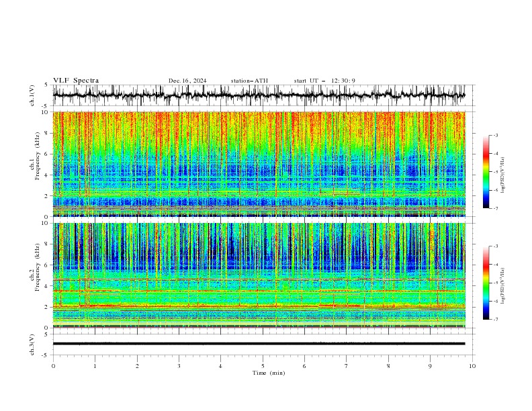This screenshot has width=532, height=411.
Task: Click the time axis tick label '10'
Action: pos(472,366)
